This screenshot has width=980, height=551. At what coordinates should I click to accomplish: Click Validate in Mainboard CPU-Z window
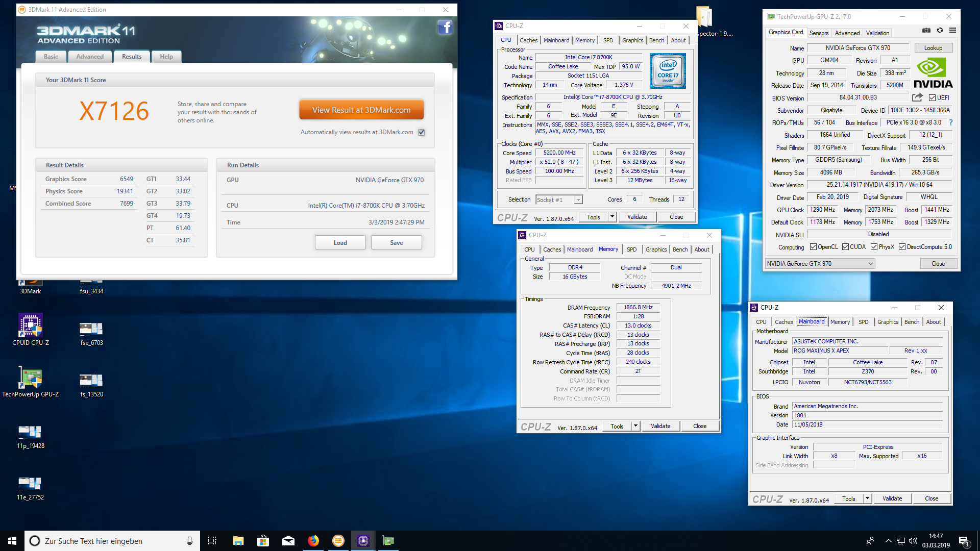click(892, 498)
